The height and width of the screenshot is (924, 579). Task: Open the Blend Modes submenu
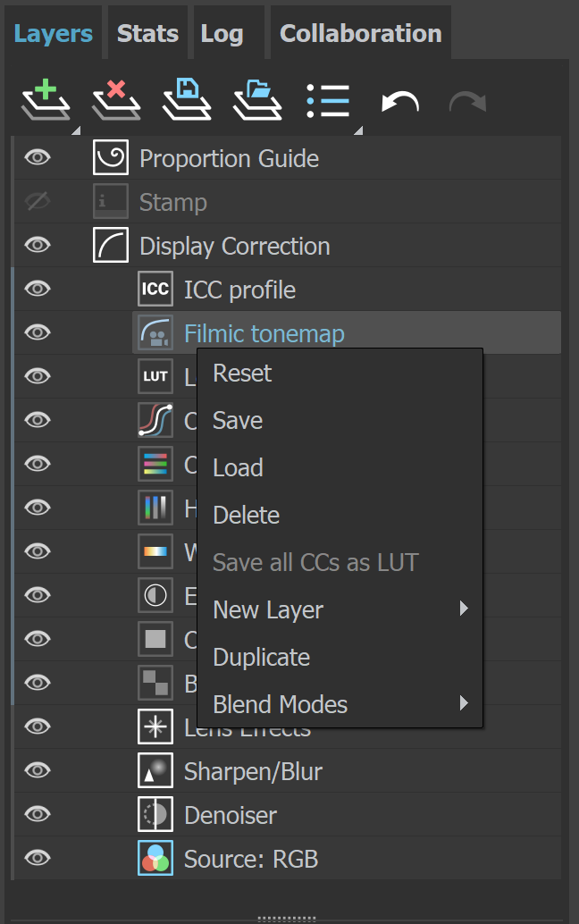(x=280, y=704)
